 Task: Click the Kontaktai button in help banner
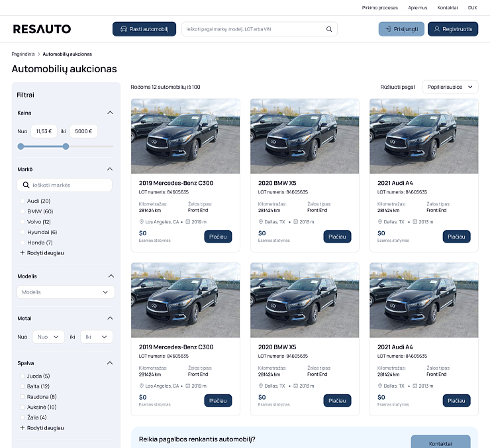[440, 443]
